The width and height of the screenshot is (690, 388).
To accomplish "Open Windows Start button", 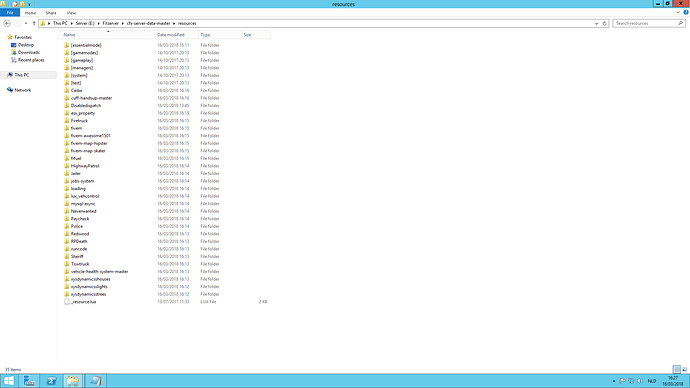I will coord(9,381).
